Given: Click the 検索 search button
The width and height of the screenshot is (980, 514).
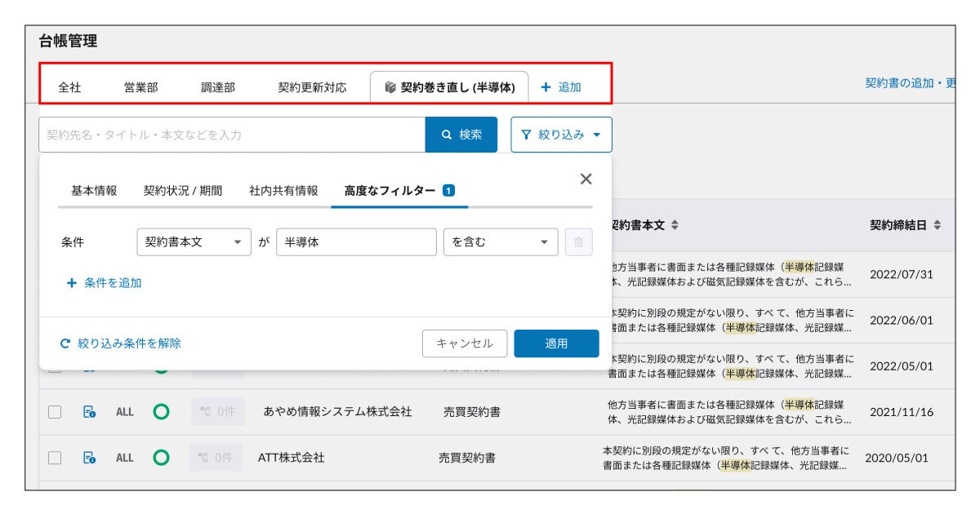Looking at the screenshot, I should [x=461, y=135].
